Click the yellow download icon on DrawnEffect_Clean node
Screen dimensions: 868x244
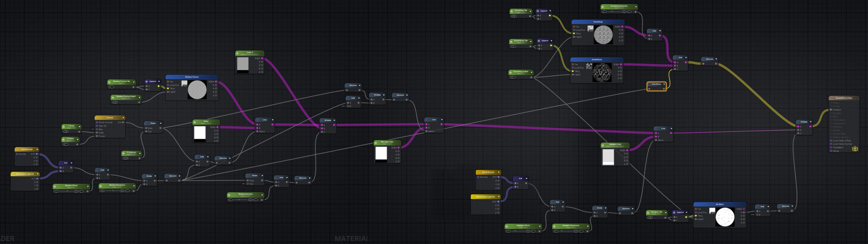point(855,149)
